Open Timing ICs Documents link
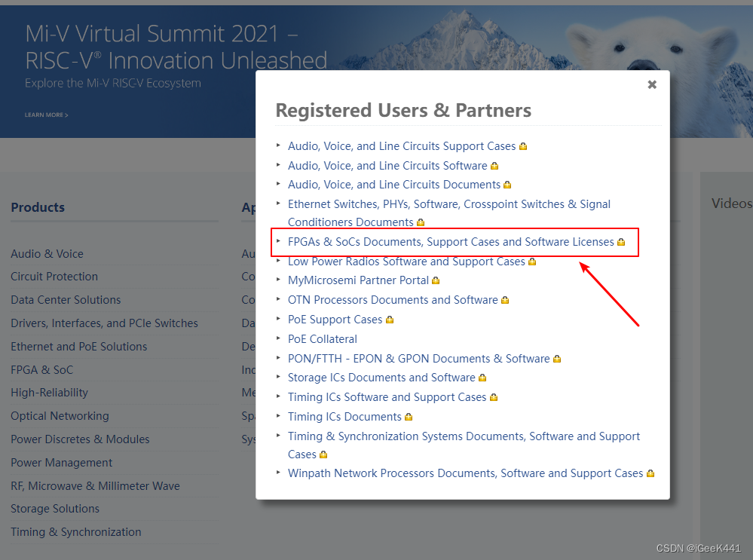The height and width of the screenshot is (560, 753). pyautogui.click(x=344, y=417)
